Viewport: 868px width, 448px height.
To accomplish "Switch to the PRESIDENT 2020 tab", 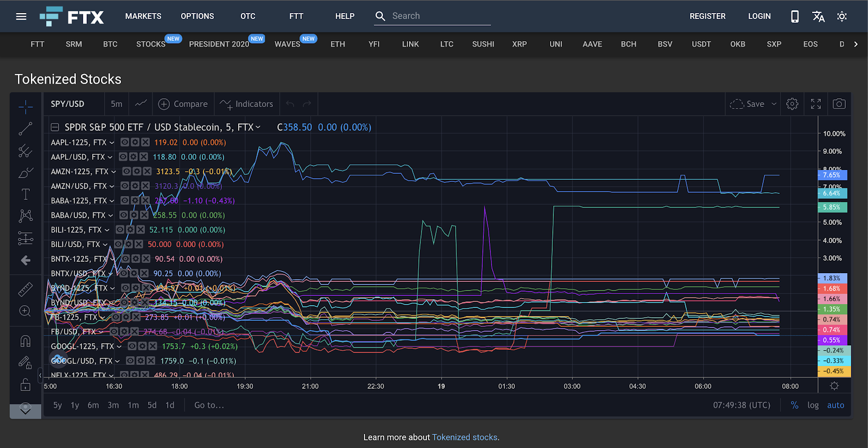I will 219,44.
